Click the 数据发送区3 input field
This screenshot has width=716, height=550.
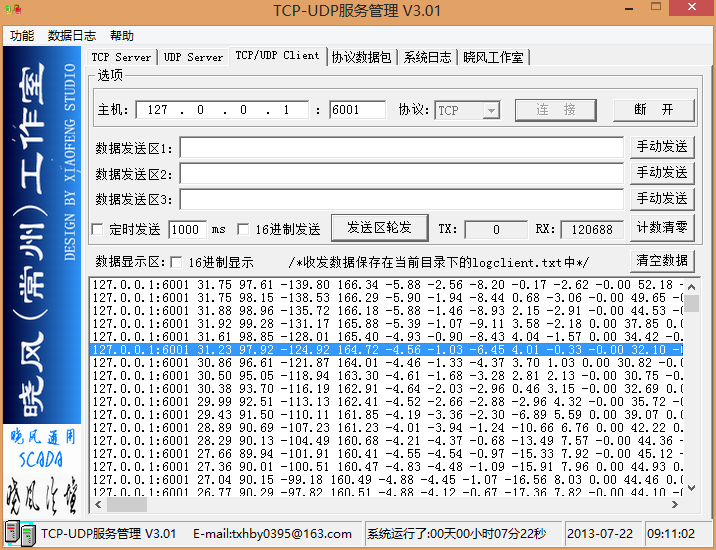402,199
